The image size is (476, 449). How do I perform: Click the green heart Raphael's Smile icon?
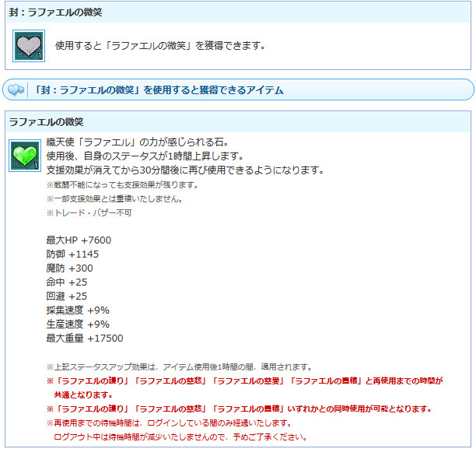25,156
